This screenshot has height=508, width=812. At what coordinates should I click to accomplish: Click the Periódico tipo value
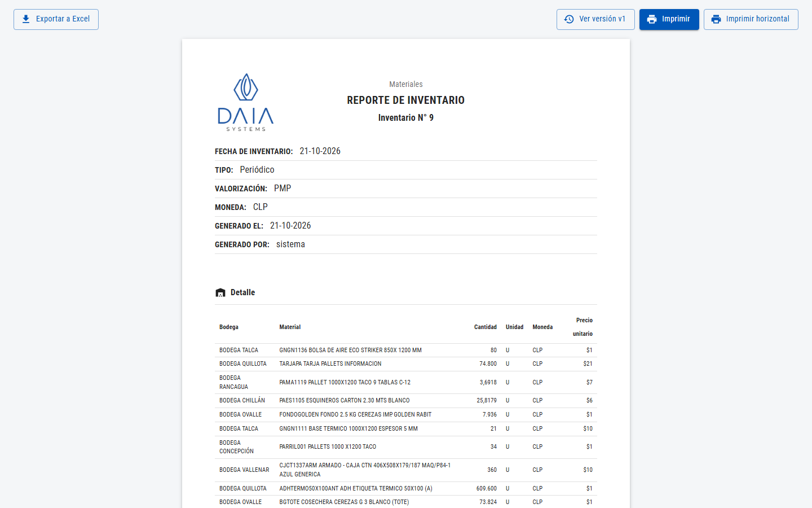257,170
